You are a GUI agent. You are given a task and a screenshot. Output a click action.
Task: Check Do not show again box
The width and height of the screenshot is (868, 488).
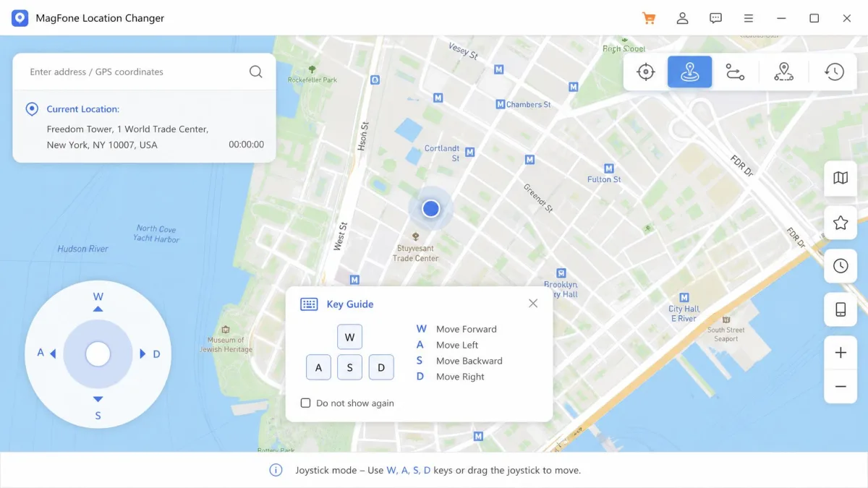(x=305, y=403)
